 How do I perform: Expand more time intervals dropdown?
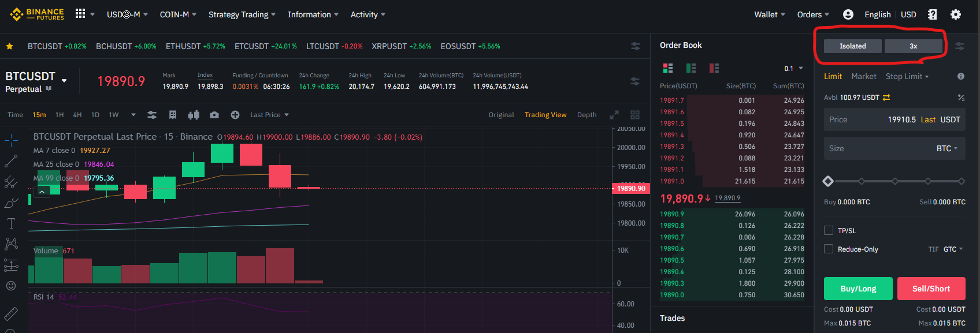[133, 115]
